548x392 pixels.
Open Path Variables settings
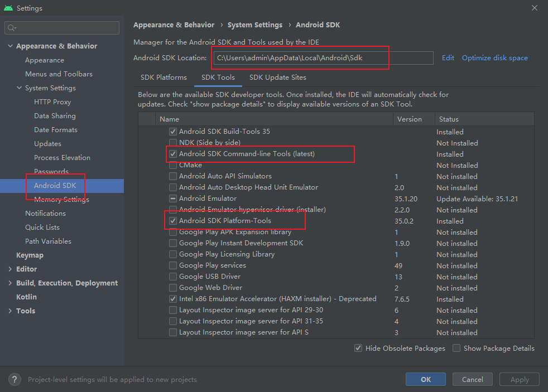click(48, 241)
